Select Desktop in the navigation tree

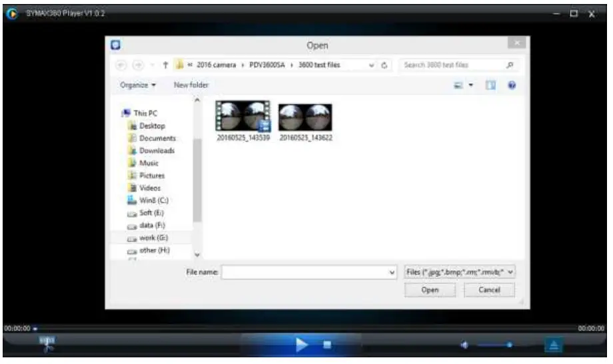pos(152,126)
